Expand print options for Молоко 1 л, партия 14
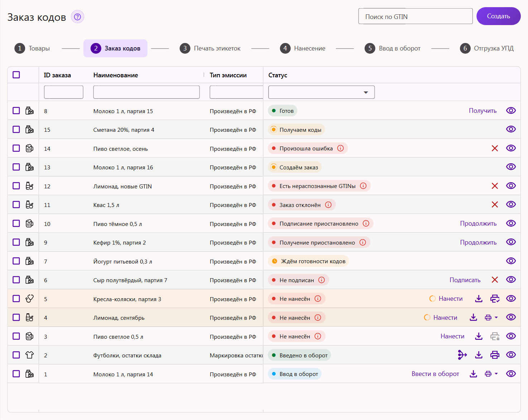528x420 pixels. tap(496, 374)
